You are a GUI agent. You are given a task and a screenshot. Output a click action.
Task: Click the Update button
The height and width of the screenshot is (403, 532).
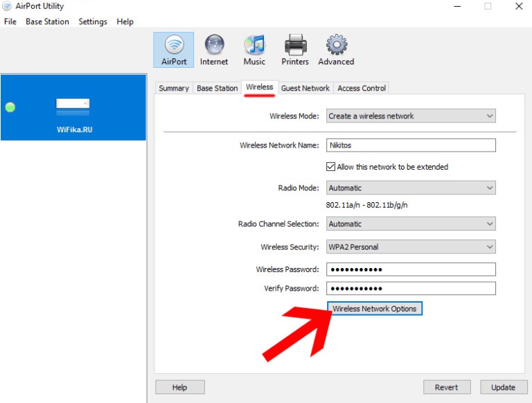[504, 387]
